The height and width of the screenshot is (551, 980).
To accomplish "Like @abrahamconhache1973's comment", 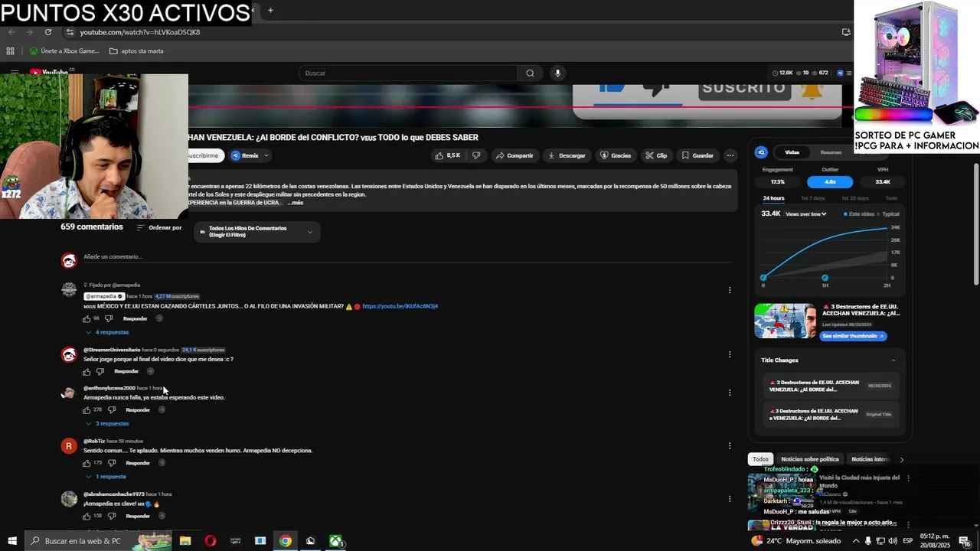I will (87, 517).
